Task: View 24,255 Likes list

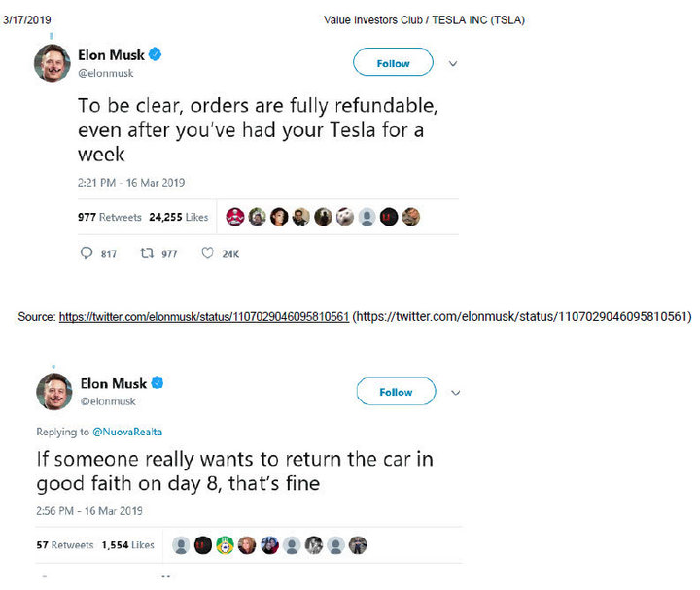Action: coord(178,218)
